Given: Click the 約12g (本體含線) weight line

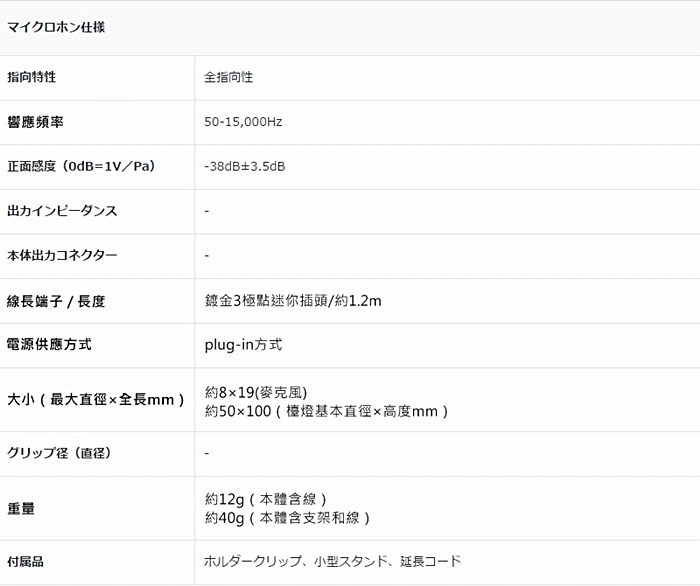Looking at the screenshot, I should (x=266, y=498).
